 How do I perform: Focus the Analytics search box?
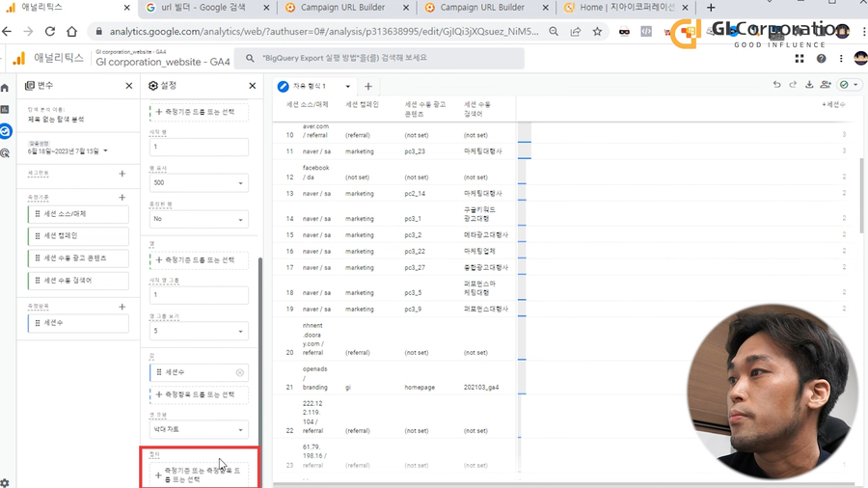379,58
